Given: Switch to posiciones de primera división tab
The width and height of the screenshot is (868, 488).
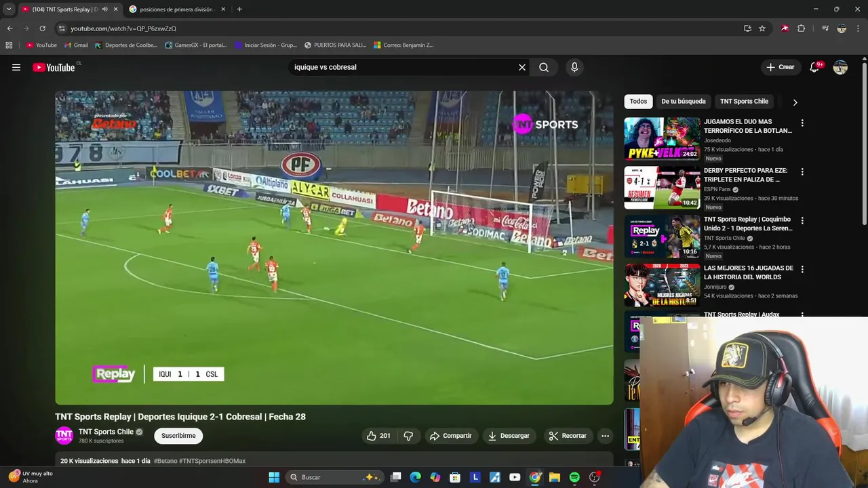Looking at the screenshot, I should (176, 9).
